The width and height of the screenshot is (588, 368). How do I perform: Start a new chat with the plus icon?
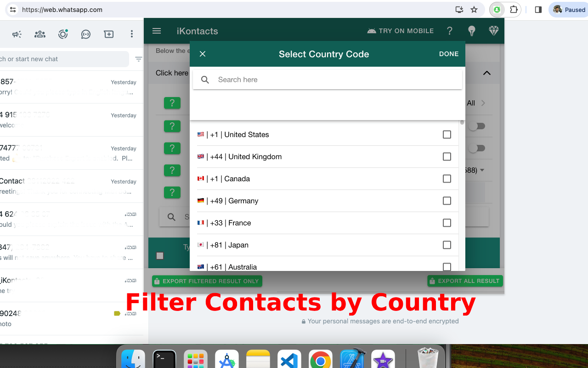tap(108, 34)
